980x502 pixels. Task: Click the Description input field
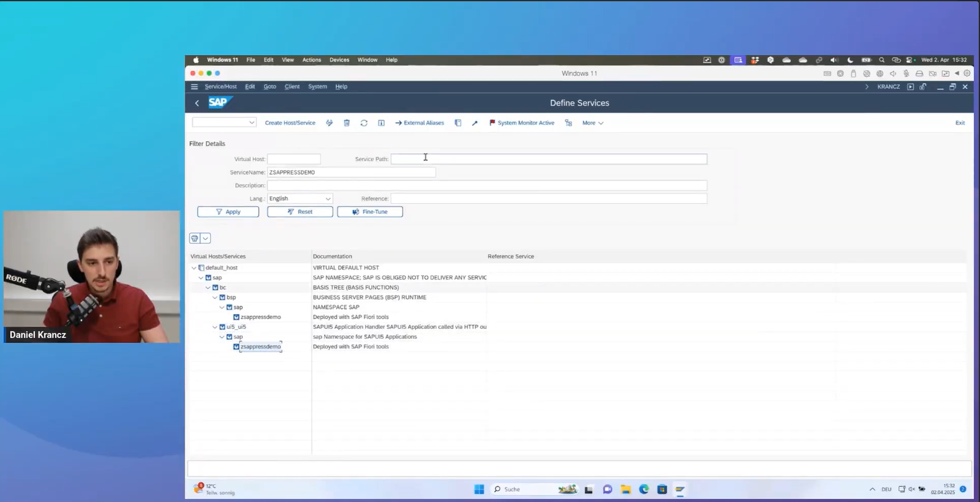487,185
